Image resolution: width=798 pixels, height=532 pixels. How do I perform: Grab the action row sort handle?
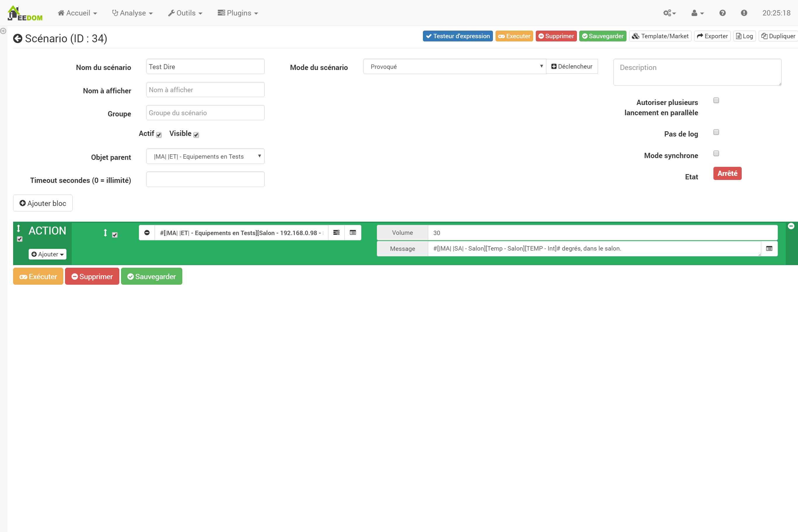click(x=106, y=233)
